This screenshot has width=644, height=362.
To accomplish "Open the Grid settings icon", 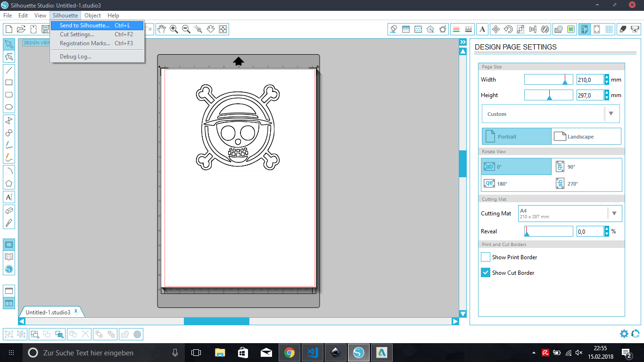I will [x=609, y=29].
